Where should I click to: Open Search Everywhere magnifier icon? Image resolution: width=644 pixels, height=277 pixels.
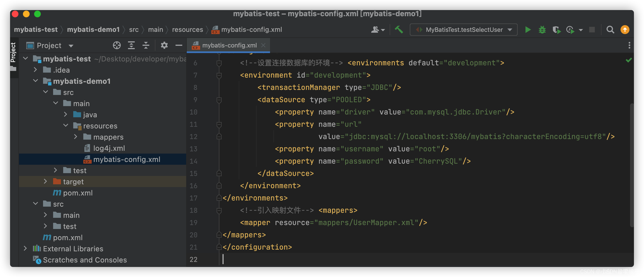point(610,30)
